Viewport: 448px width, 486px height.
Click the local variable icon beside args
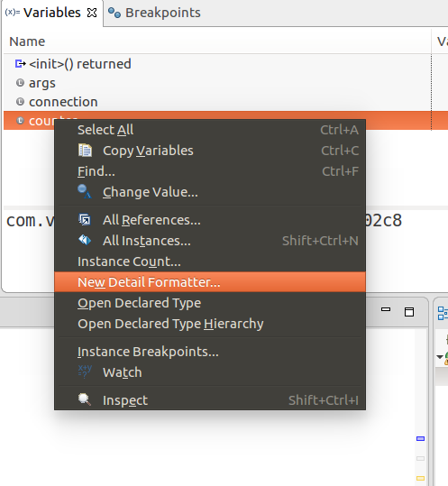[x=20, y=83]
